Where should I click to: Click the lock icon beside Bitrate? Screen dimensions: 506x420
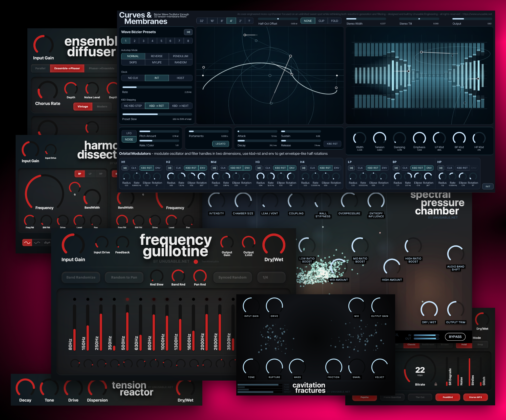coord(436,384)
